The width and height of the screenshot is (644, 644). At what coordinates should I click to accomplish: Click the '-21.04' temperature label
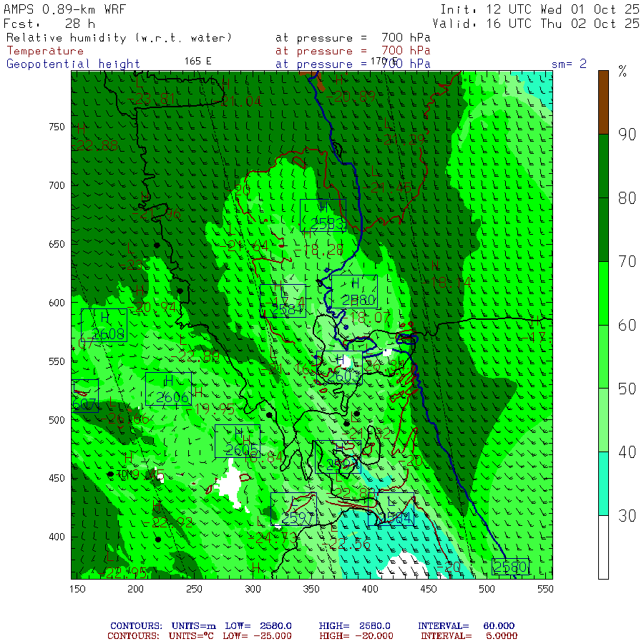click(238, 101)
